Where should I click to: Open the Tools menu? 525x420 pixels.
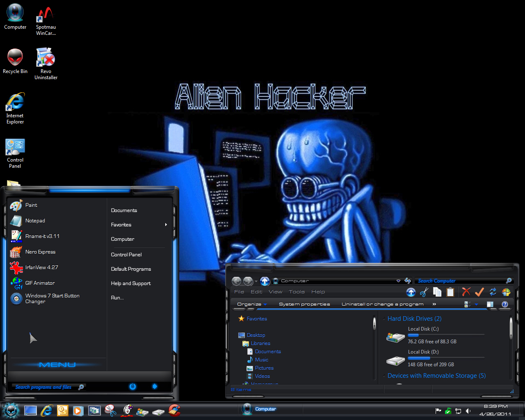coord(297,292)
